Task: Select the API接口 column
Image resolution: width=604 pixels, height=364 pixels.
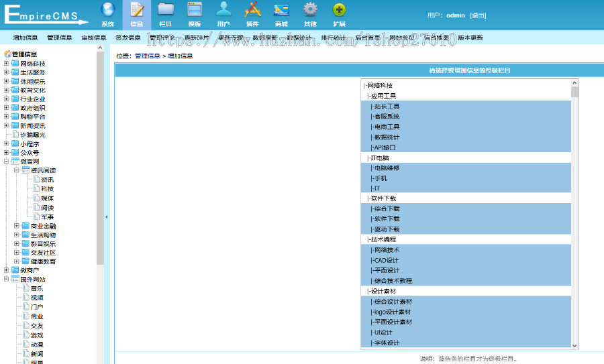Action: 466,147
